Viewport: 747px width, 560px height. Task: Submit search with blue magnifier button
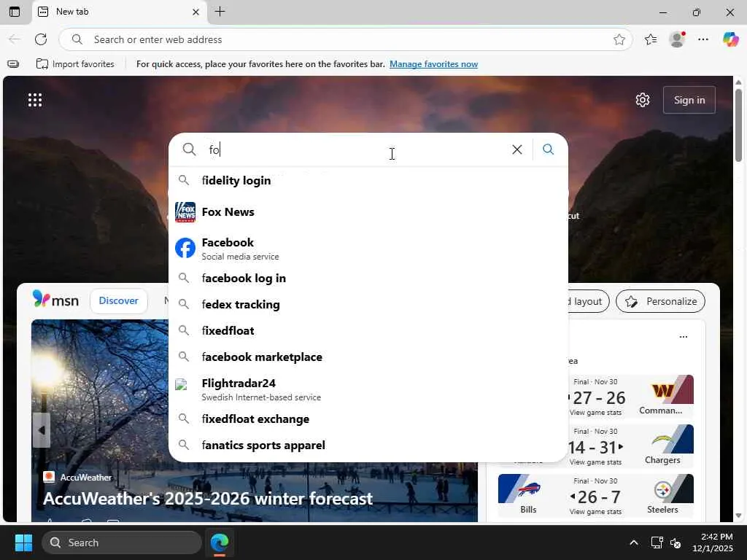point(549,149)
